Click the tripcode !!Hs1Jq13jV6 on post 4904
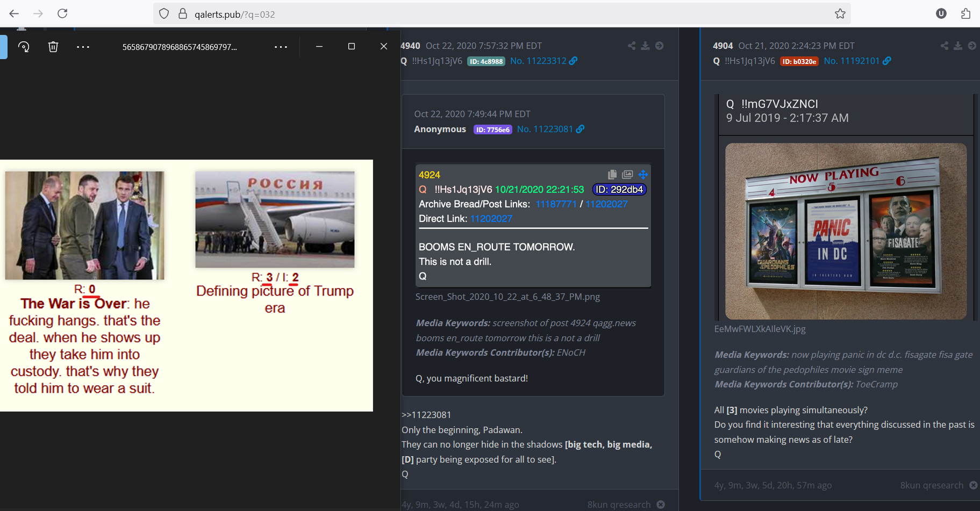The image size is (980, 511). pyautogui.click(x=750, y=61)
